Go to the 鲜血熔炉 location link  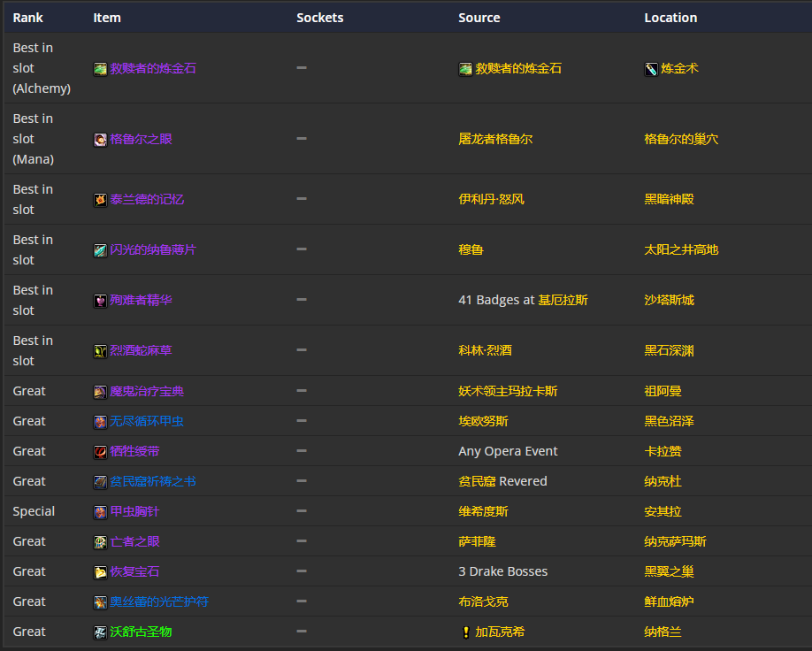click(x=669, y=601)
